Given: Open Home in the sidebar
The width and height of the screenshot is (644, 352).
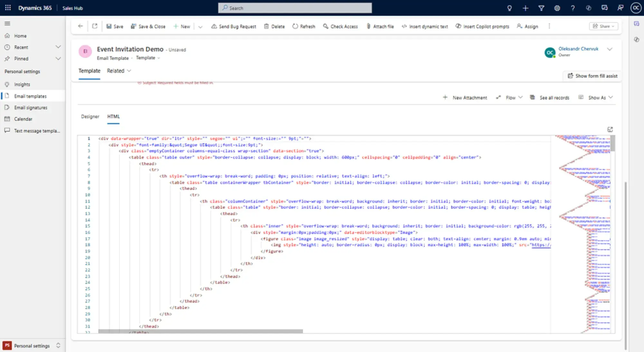Looking at the screenshot, I should (x=20, y=36).
